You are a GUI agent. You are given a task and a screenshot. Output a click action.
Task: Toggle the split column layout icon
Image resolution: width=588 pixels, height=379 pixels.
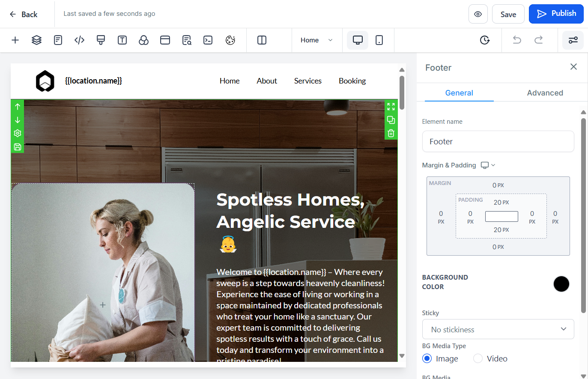click(262, 40)
